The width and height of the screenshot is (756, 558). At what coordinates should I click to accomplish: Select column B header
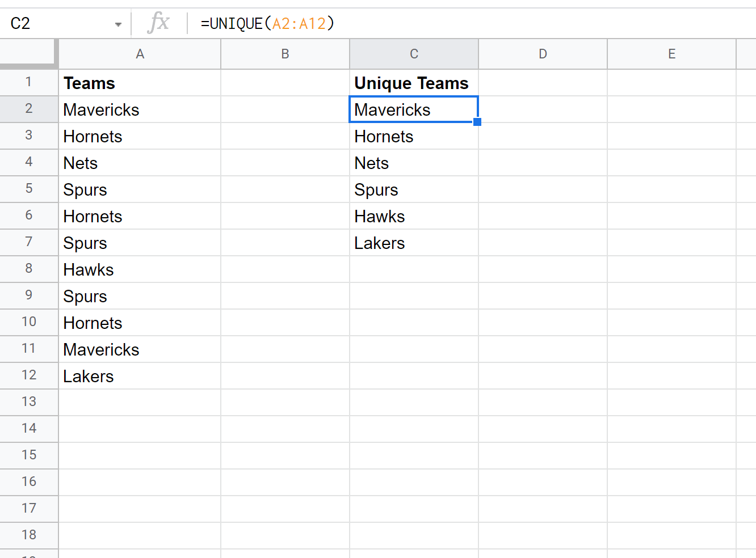285,54
